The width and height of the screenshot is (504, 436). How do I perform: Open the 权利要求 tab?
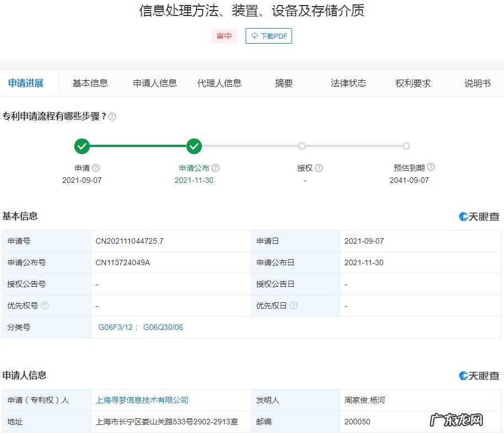(x=412, y=83)
